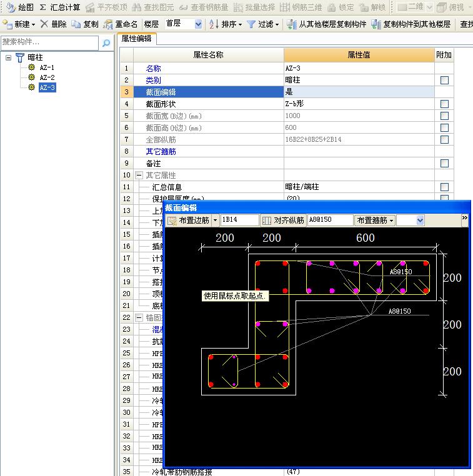This screenshot has width=473, height=476.
Task: Open the 二维 view mode dropdown
Action: pyautogui.click(x=429, y=7)
